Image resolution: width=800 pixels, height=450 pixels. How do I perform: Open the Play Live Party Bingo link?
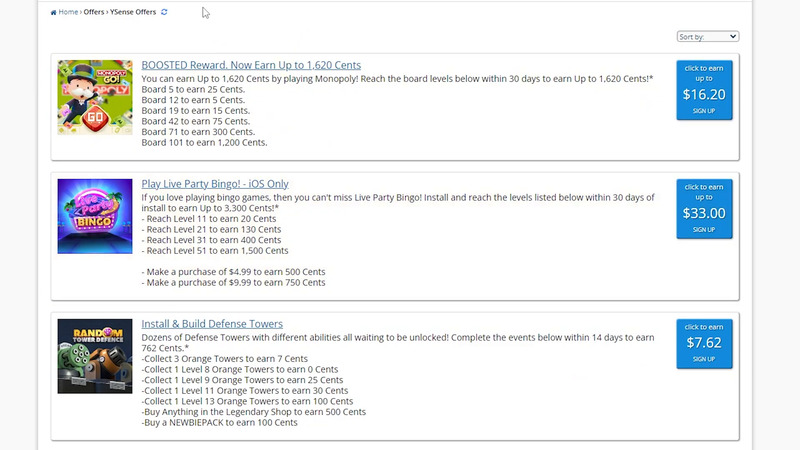click(x=215, y=184)
